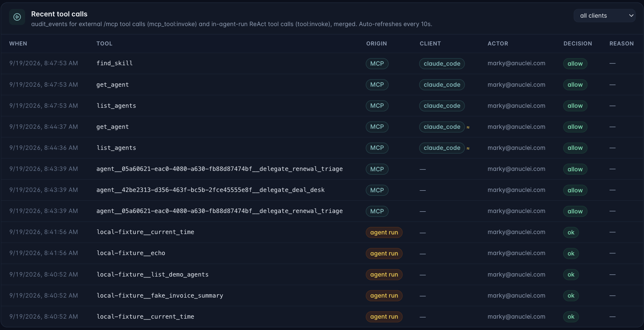Image resolution: width=644 pixels, height=330 pixels.
Task: Click MCP badge in the 8:44:37 get_agent row
Action: coord(377,127)
